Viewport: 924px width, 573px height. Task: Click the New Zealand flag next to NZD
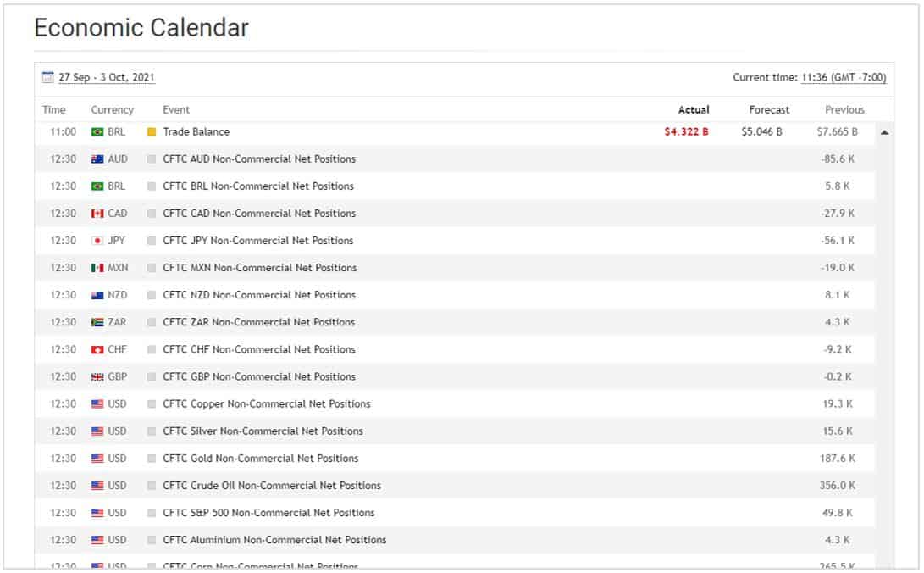click(x=97, y=295)
